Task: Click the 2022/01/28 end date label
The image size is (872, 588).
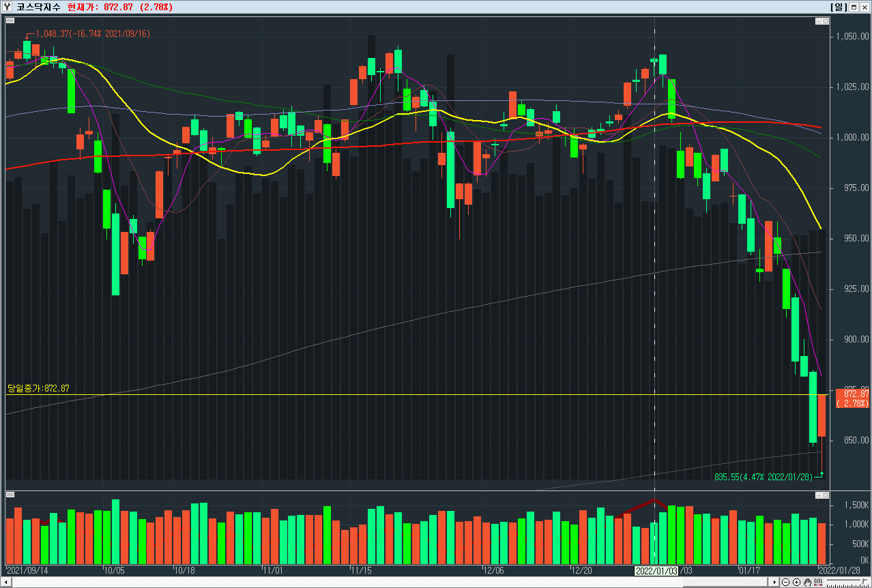Action: pyautogui.click(x=840, y=570)
